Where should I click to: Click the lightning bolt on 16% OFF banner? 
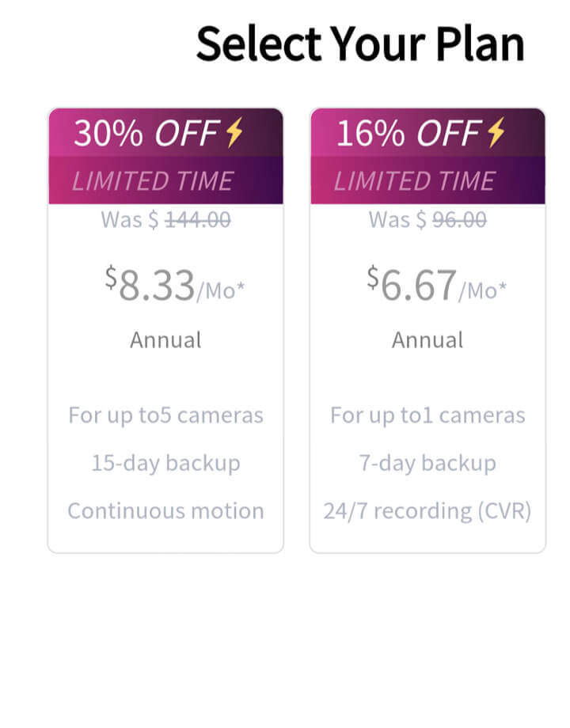496,133
